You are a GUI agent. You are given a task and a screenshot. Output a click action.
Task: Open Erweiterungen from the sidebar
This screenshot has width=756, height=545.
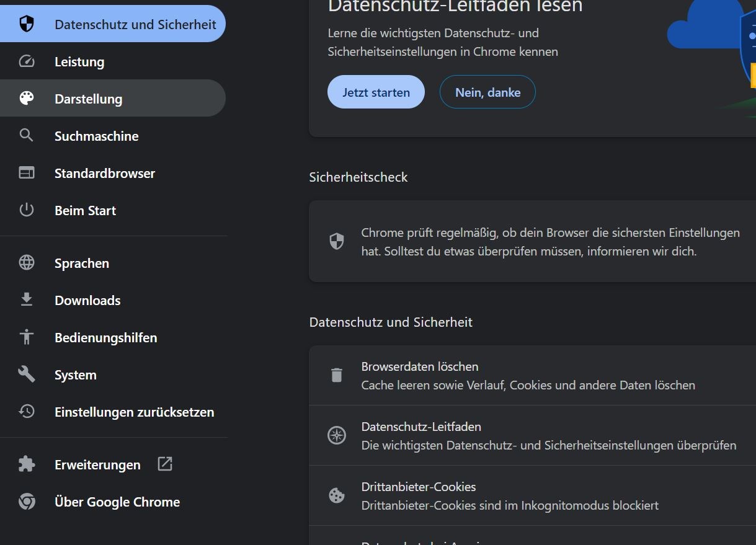coord(113,464)
